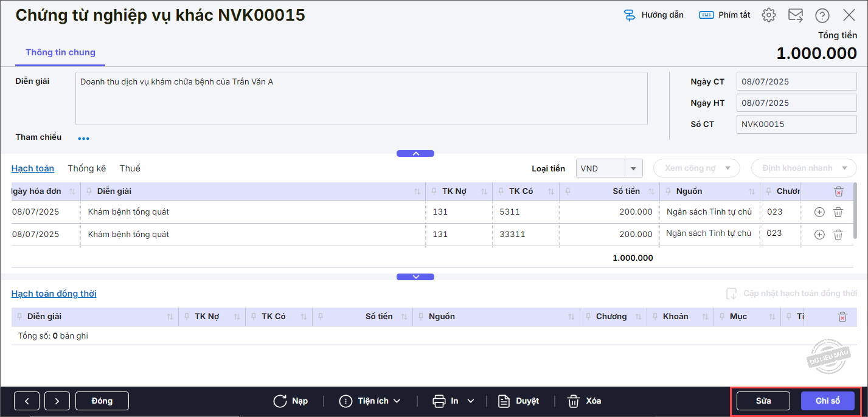868x417 pixels.
Task: Go to next voucher arrow
Action: tap(57, 401)
